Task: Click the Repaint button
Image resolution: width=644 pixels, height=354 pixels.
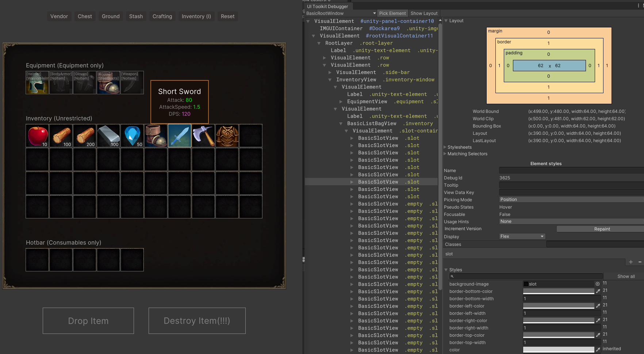Action: tap(602, 229)
